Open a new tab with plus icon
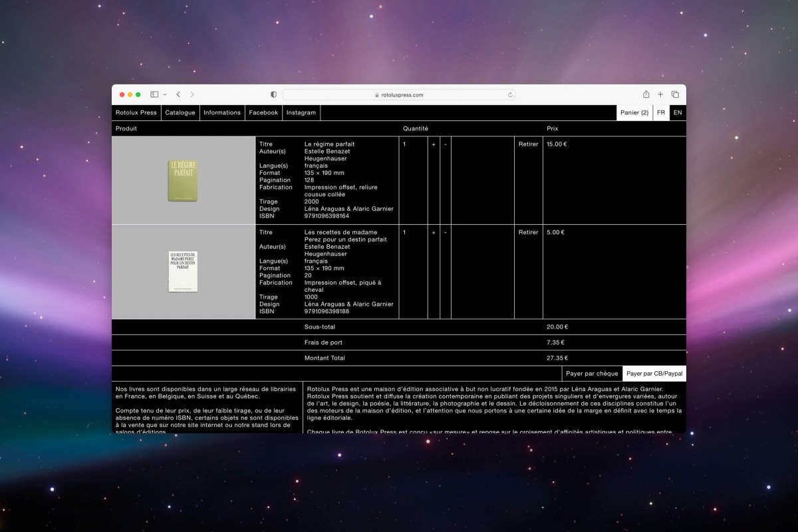 pyautogui.click(x=660, y=94)
